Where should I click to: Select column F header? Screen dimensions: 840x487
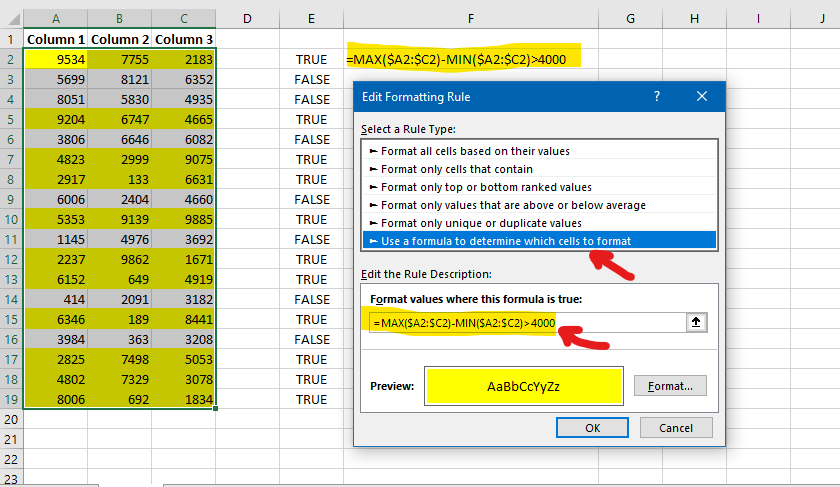click(x=471, y=19)
